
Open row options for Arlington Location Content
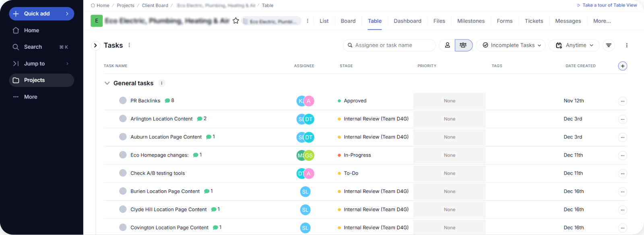click(x=622, y=119)
